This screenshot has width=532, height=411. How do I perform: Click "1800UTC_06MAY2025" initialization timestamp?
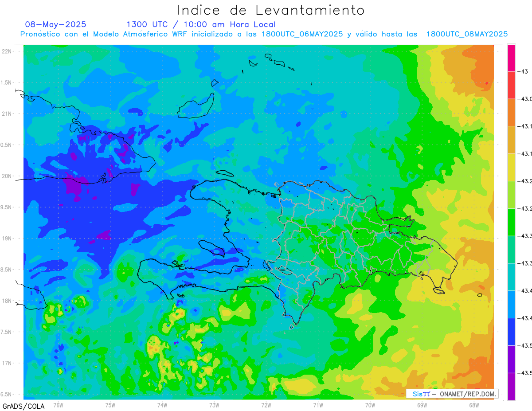click(301, 34)
